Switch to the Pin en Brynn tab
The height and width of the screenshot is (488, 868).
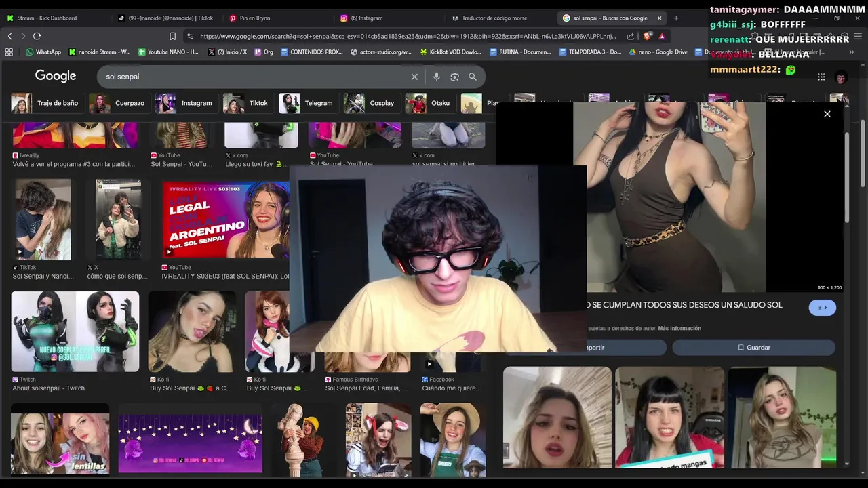pos(276,18)
